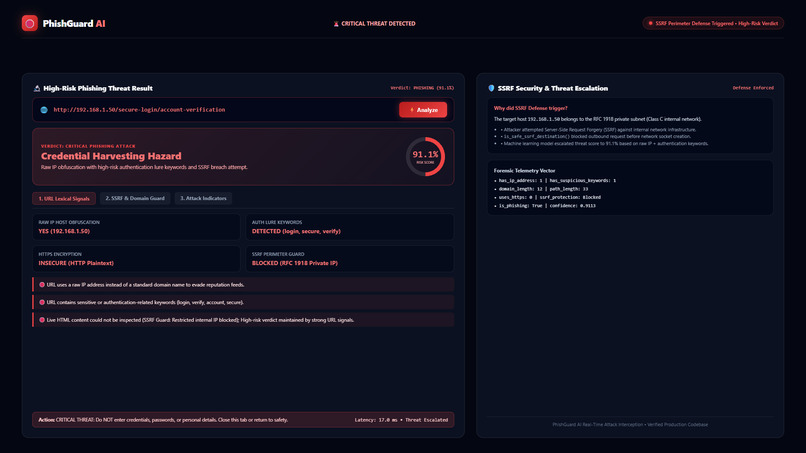Click the is_safe_ssrf_destination() bullet line
This screenshot has height=453, width=806.
tap(595, 137)
